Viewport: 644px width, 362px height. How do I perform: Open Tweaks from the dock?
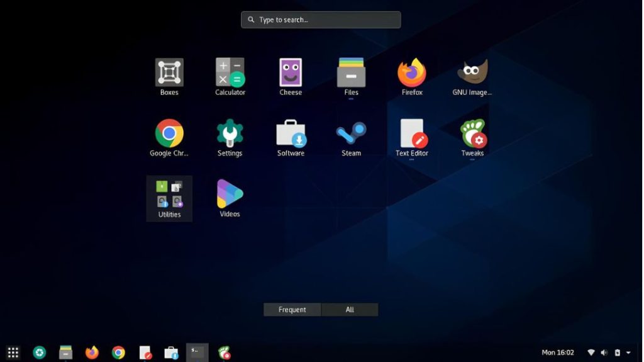click(225, 353)
